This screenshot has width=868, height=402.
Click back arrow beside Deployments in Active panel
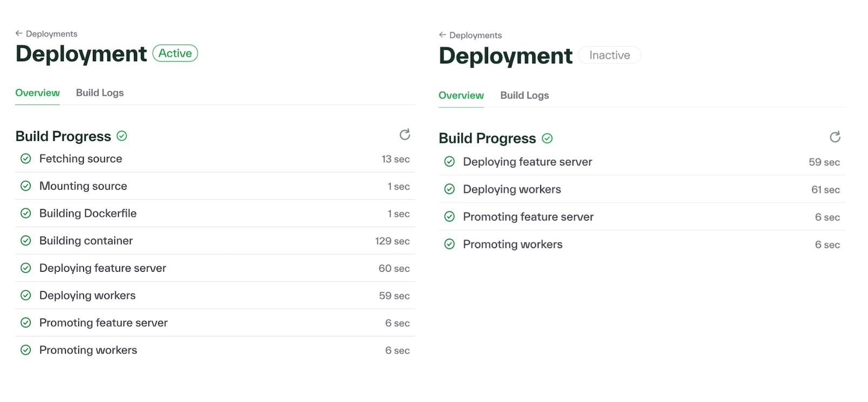click(x=19, y=33)
